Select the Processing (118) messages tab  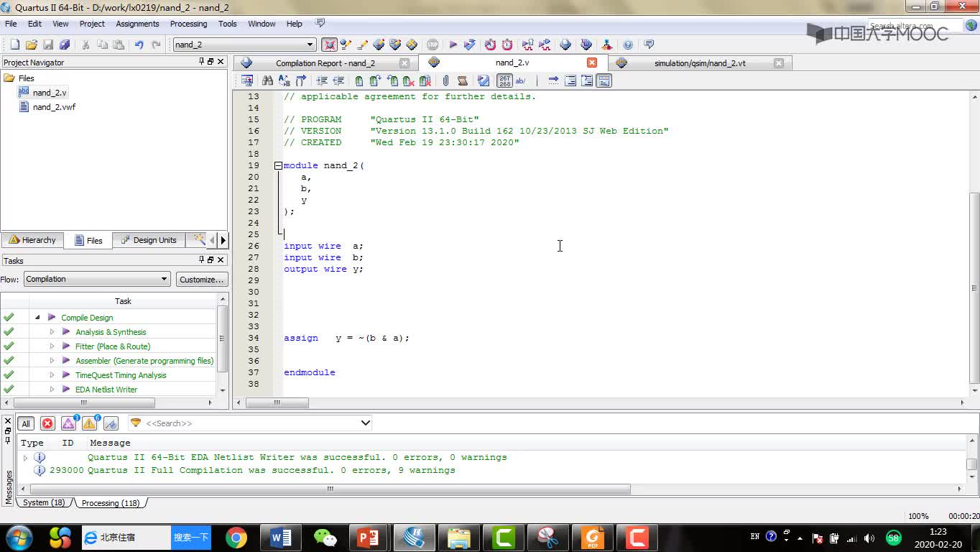click(111, 503)
